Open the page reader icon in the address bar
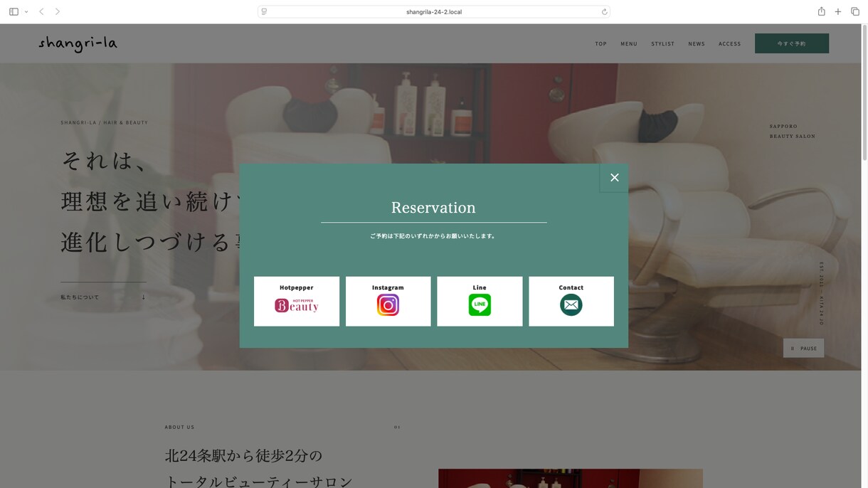This screenshot has width=868, height=488. click(264, 11)
